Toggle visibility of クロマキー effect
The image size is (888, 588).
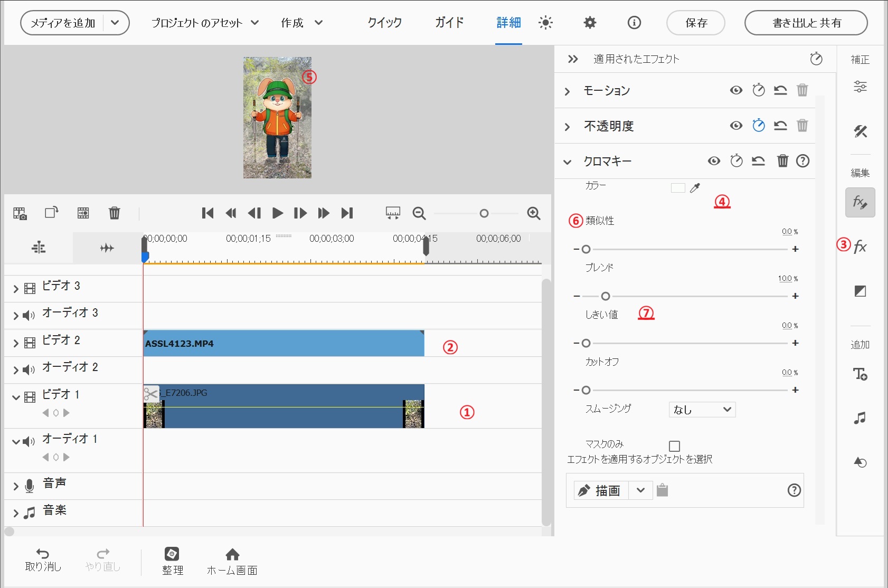click(714, 161)
